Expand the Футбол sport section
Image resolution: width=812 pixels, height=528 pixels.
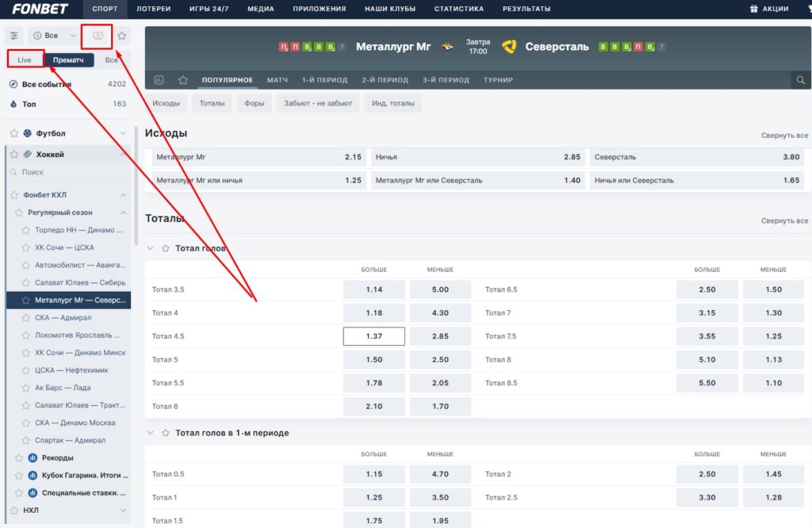click(123, 133)
